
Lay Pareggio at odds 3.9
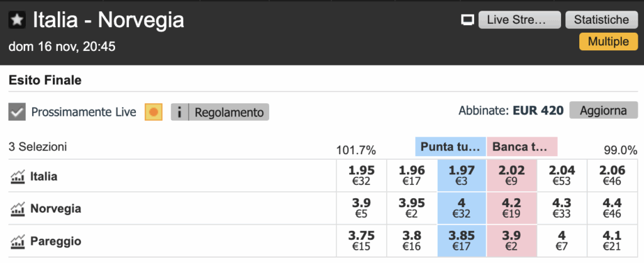click(x=511, y=241)
